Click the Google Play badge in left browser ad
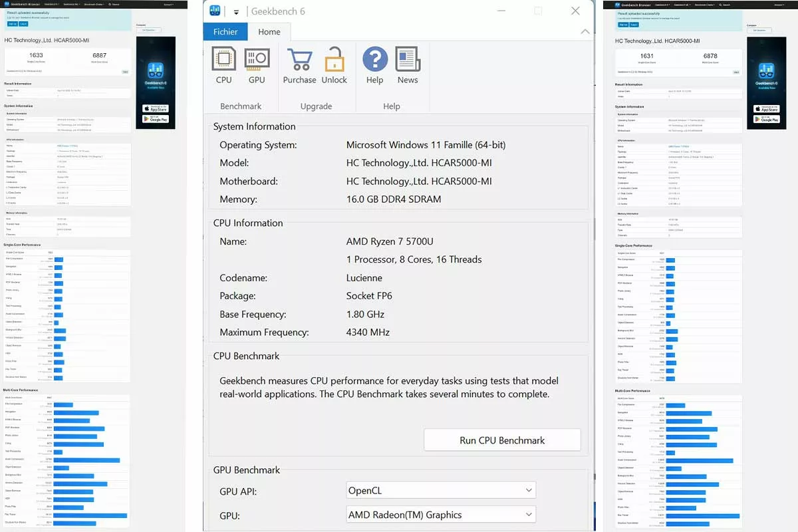This screenshot has height=532, width=798. pyautogui.click(x=156, y=119)
